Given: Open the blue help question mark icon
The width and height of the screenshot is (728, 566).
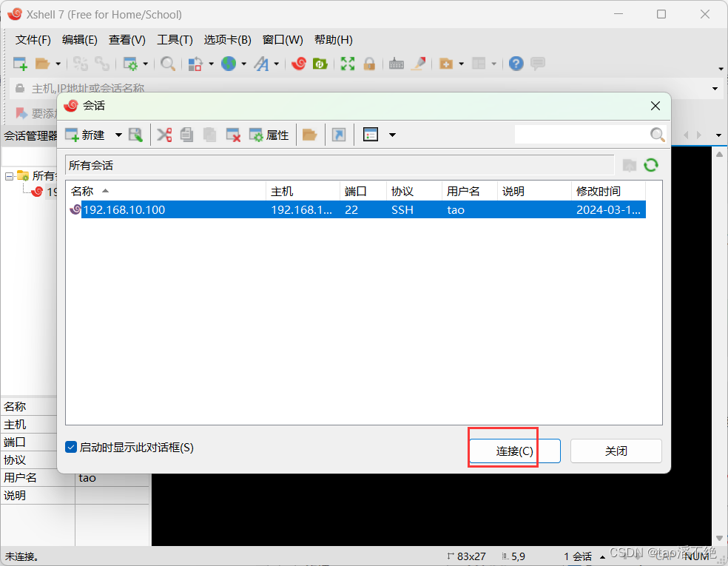Looking at the screenshot, I should tap(516, 64).
